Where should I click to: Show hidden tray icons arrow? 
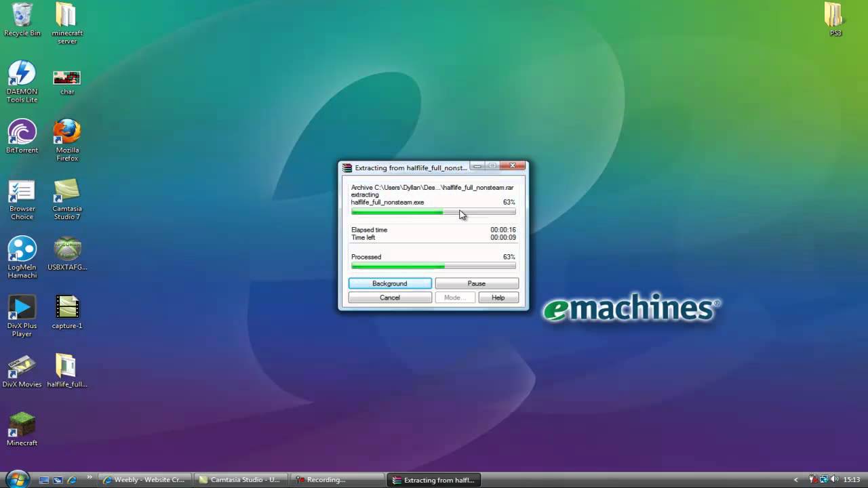tap(796, 480)
